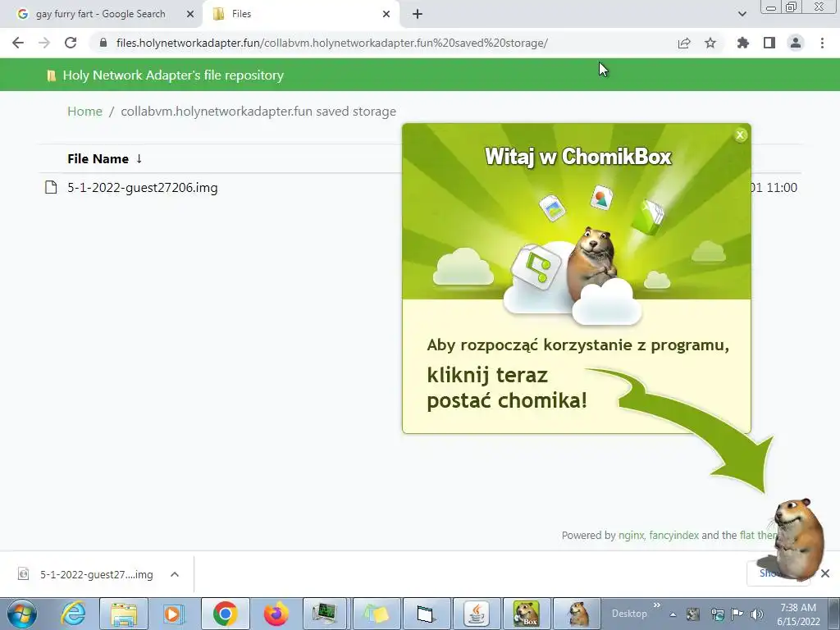Click the standing chomik hamster mascot
Screen dimensions: 840x630
tap(799, 538)
